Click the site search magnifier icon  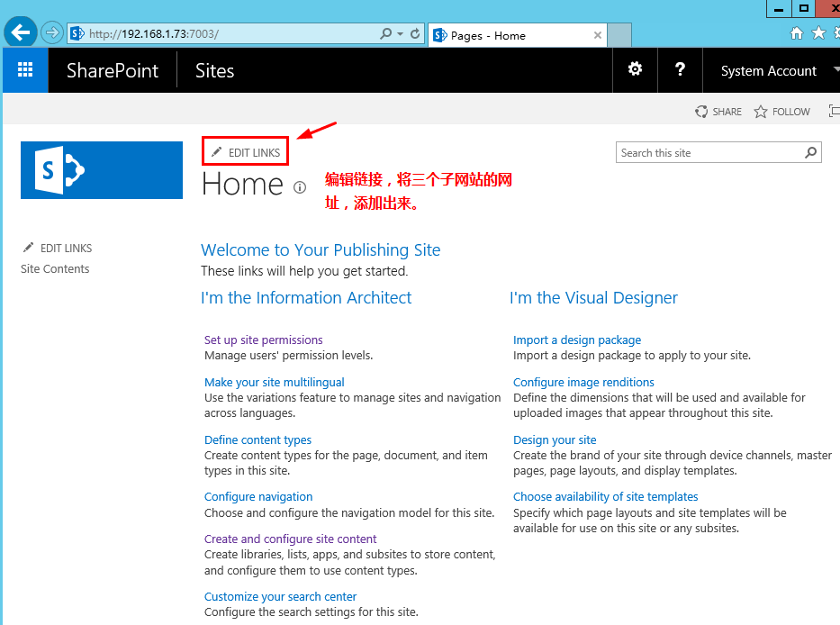(811, 153)
